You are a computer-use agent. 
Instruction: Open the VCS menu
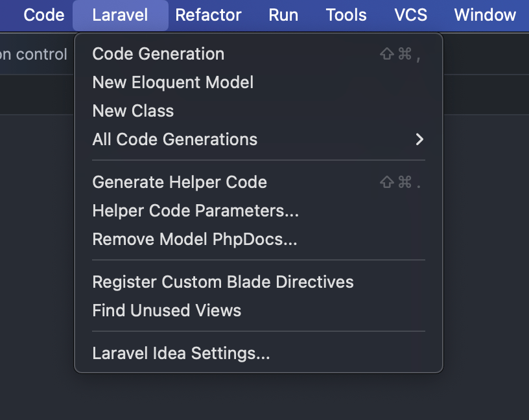pos(410,15)
